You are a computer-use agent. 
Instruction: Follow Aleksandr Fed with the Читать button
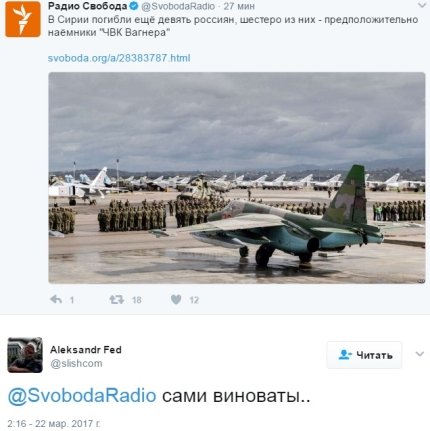point(364,355)
